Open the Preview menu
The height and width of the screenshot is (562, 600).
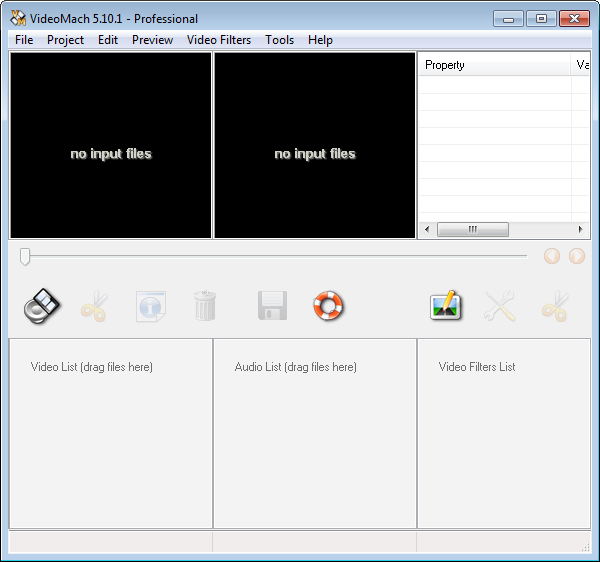[152, 40]
